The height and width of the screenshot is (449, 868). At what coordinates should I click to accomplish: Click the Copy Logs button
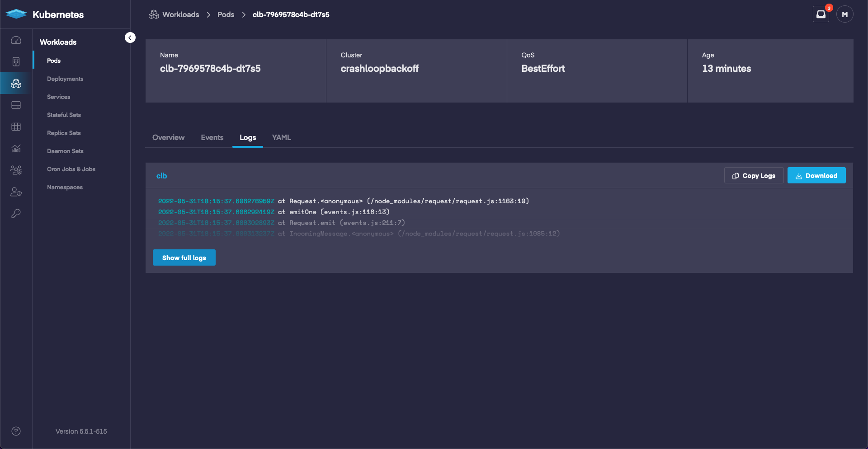point(754,175)
